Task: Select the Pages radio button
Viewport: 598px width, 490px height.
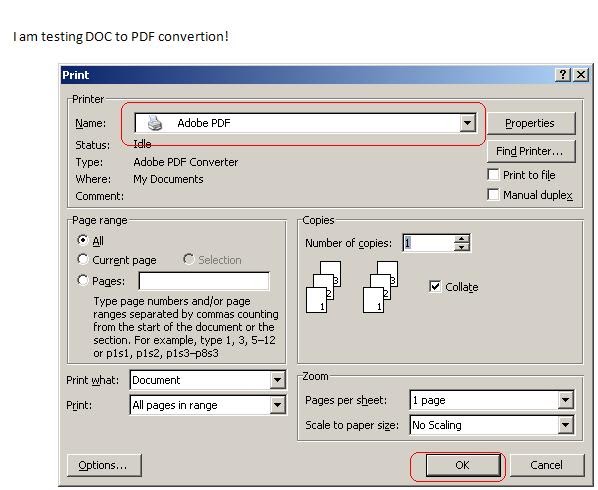Action: click(82, 280)
